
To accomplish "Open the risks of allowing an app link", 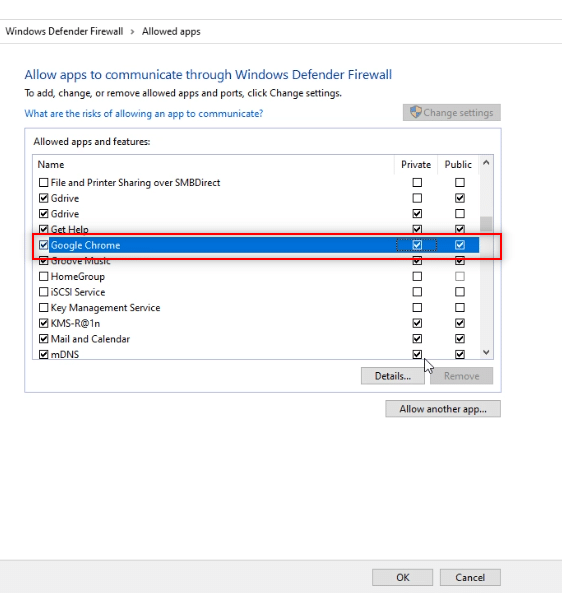I will 144,113.
